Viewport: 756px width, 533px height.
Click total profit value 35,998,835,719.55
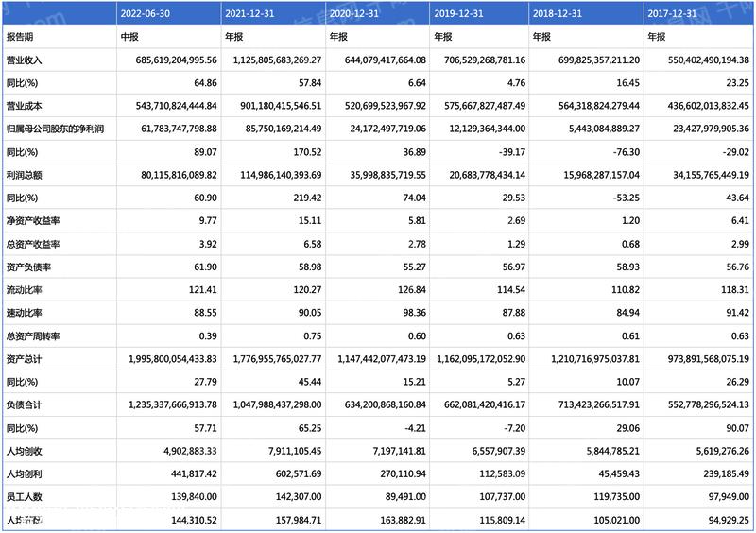(388, 175)
